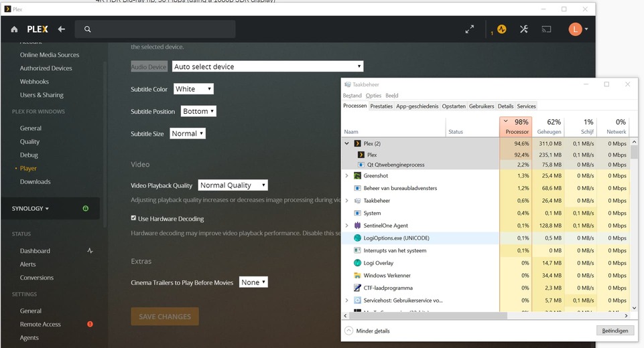Viewport: 644px width, 348px height.
Task: Open the Cinema Trailers dropdown
Action: pos(253,282)
